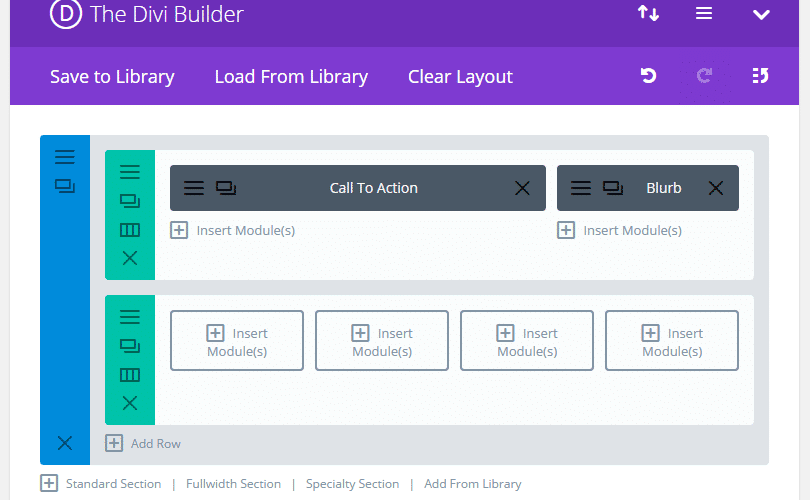Click Add Row
The image size is (810, 500).
[x=143, y=443]
